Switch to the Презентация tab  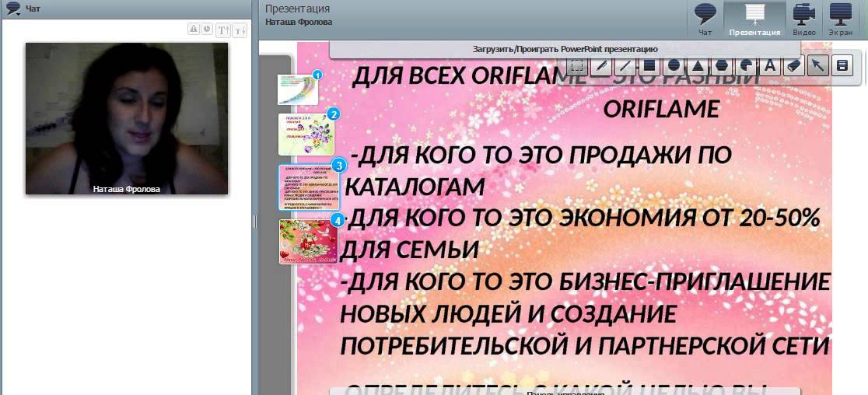[754, 19]
